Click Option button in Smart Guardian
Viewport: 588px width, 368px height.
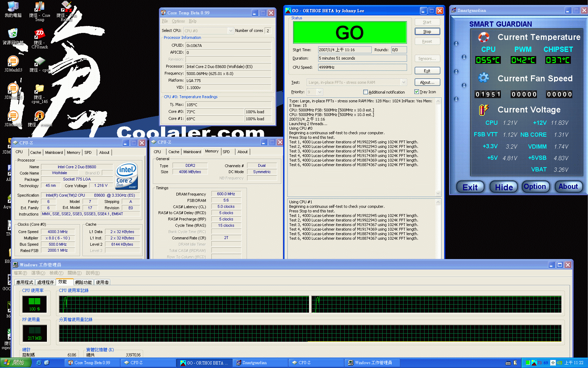(x=535, y=186)
